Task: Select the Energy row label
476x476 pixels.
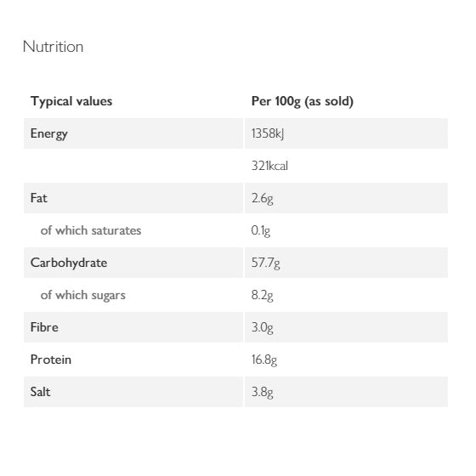Action: (49, 134)
